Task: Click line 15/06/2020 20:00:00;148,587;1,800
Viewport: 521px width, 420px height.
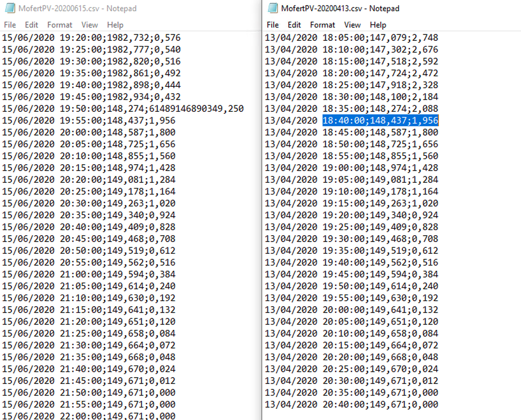Action: (89, 132)
